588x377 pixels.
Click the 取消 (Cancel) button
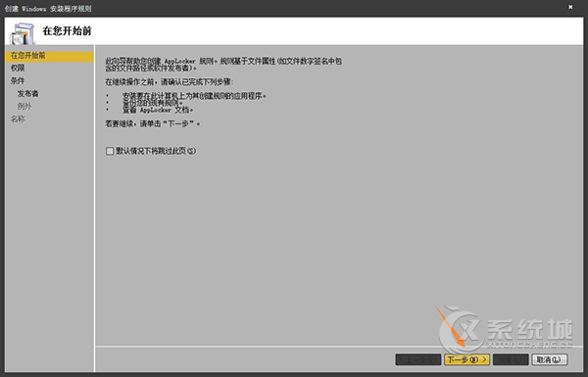550,359
